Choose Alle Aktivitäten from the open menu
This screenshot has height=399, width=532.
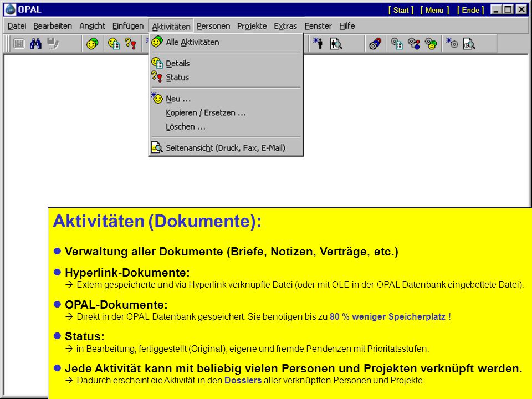[226, 42]
